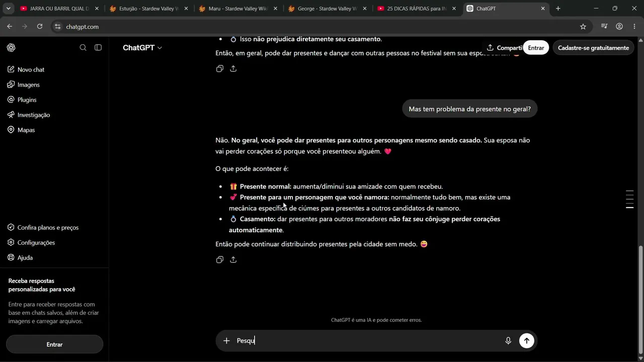
Task: Open chat search magnifier icon
Action: tap(83, 48)
